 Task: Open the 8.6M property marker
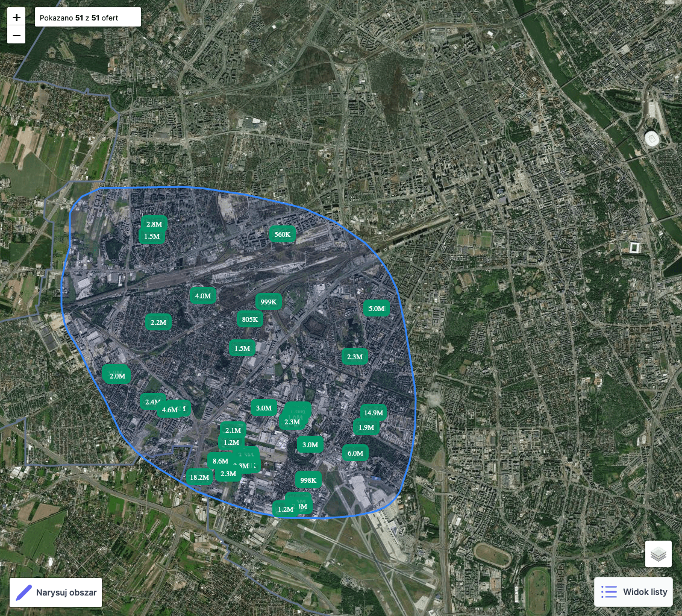coord(221,460)
